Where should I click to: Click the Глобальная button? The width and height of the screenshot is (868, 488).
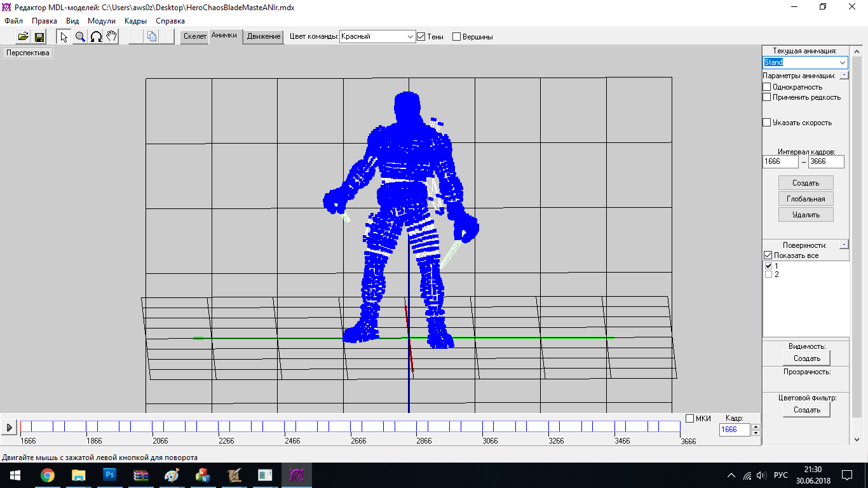coord(806,199)
